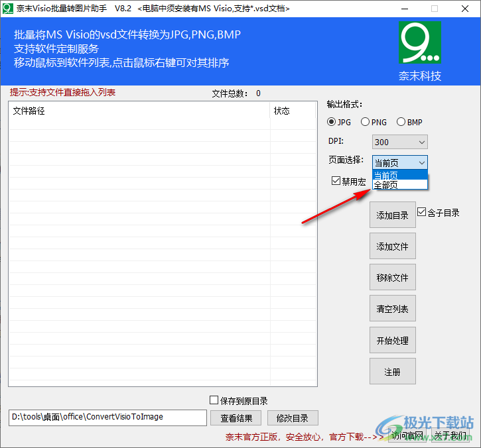Select BMP output format
The image size is (481, 448).
pyautogui.click(x=409, y=122)
